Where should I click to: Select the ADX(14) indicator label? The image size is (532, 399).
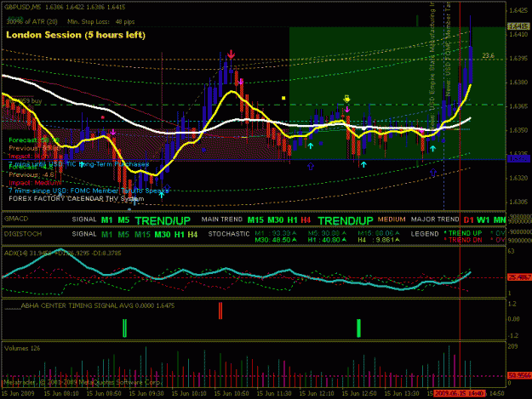[62, 253]
